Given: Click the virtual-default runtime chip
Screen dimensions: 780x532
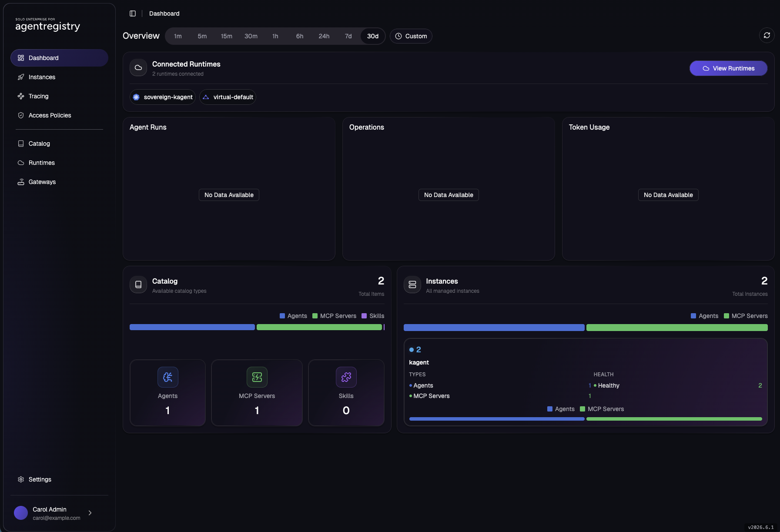Looking at the screenshot, I should pos(228,97).
